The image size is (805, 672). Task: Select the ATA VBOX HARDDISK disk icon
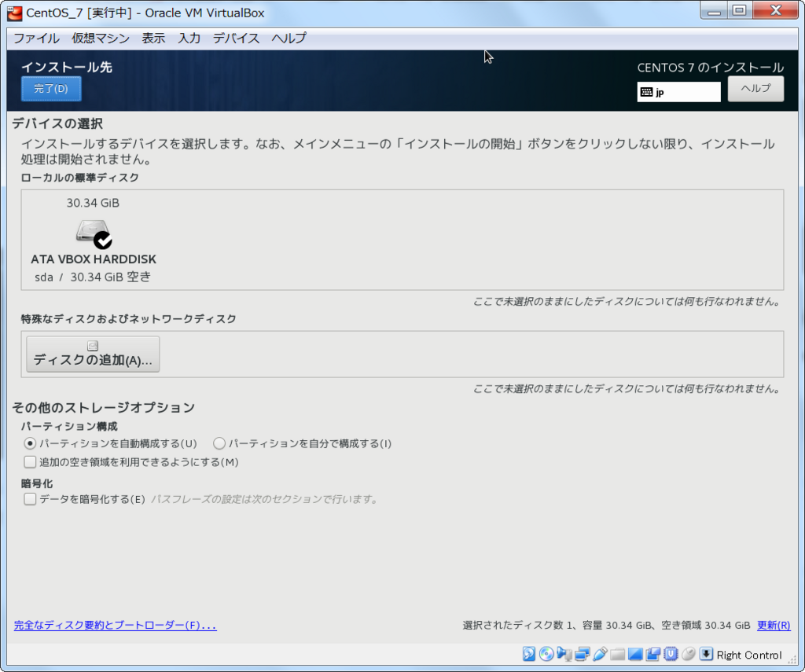(x=93, y=233)
